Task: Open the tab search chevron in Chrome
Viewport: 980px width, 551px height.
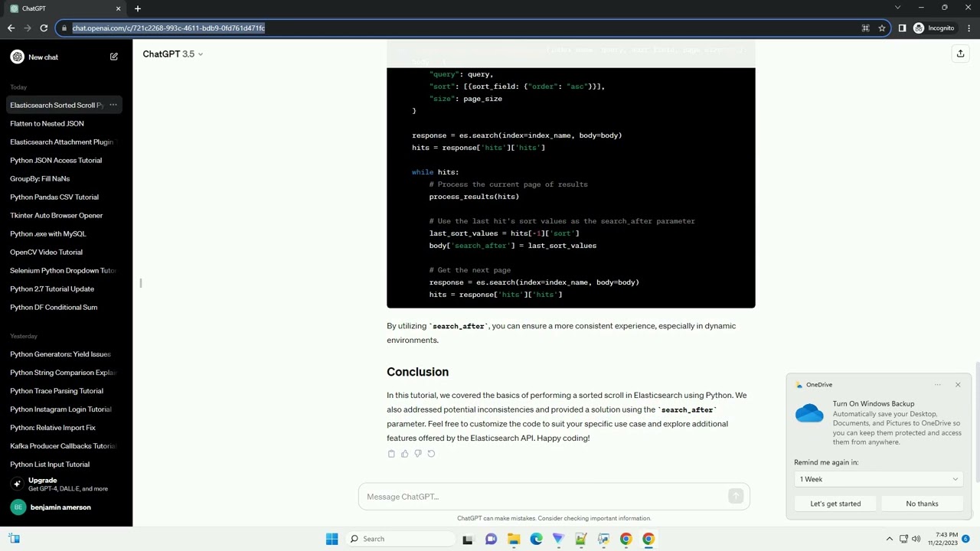Action: 897,8
